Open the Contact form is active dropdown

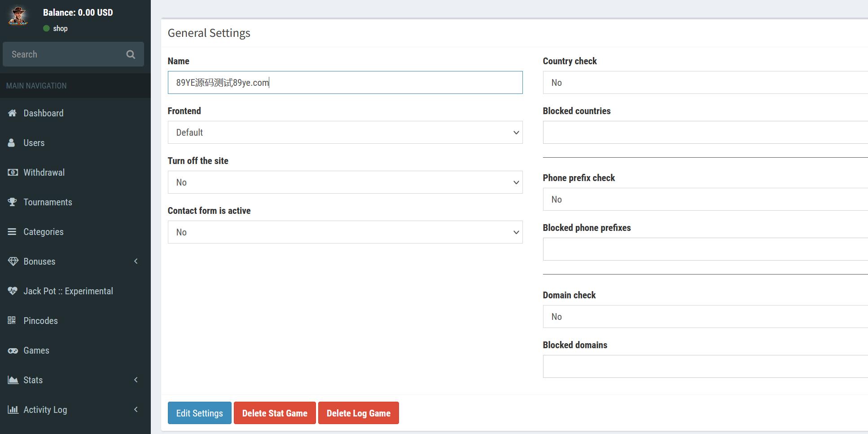[345, 232]
